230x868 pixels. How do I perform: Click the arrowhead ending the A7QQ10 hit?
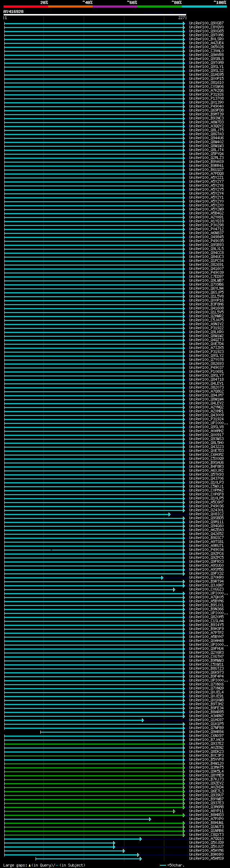tap(141, 839)
